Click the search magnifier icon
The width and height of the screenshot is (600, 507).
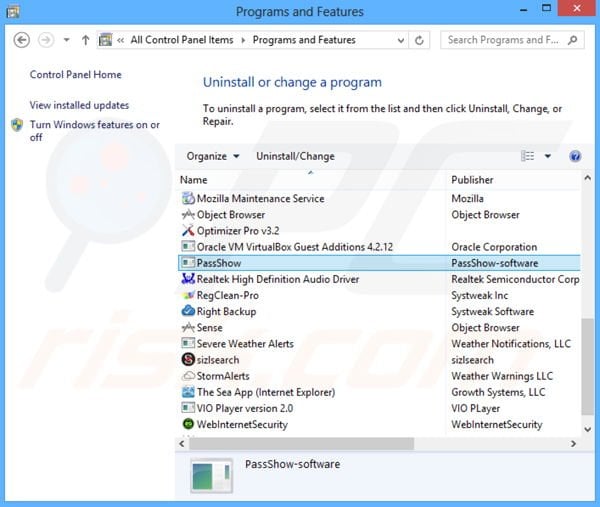point(572,40)
